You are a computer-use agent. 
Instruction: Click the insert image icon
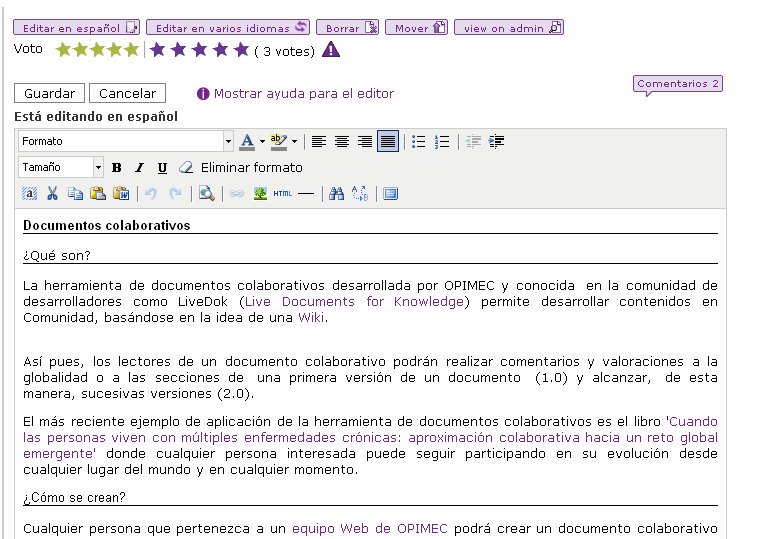(260, 193)
